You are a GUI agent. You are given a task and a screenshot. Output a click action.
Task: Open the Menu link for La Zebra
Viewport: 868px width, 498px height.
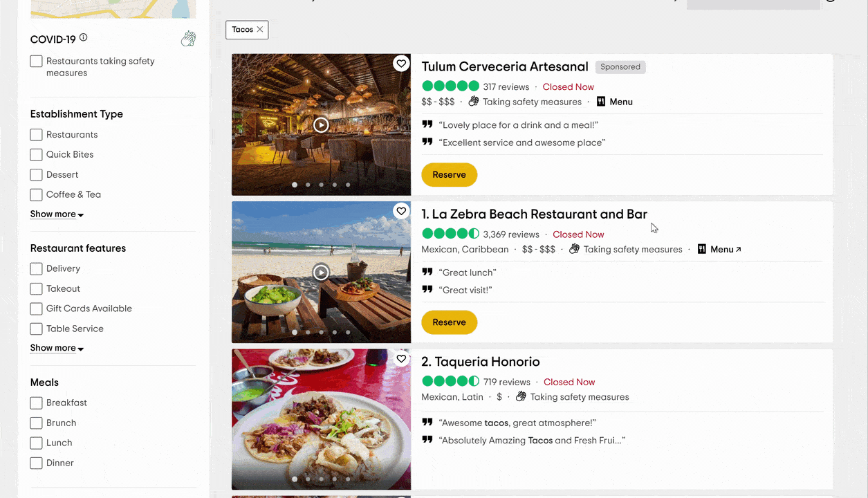(x=719, y=249)
